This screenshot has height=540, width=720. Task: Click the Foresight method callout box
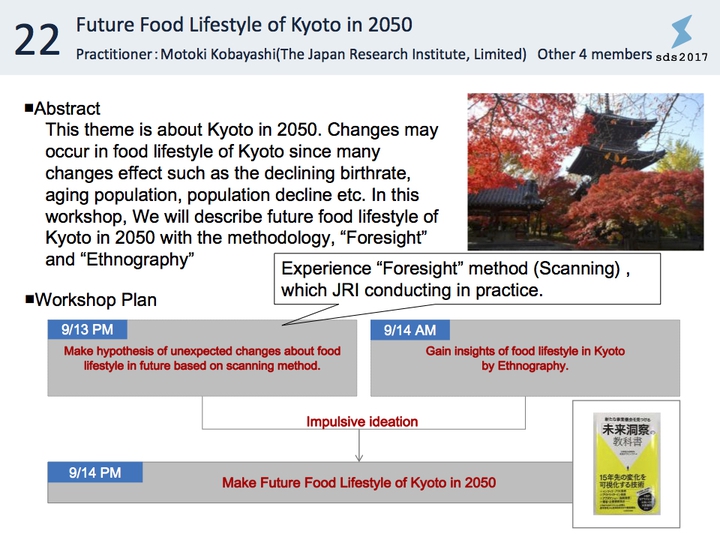tap(467, 279)
